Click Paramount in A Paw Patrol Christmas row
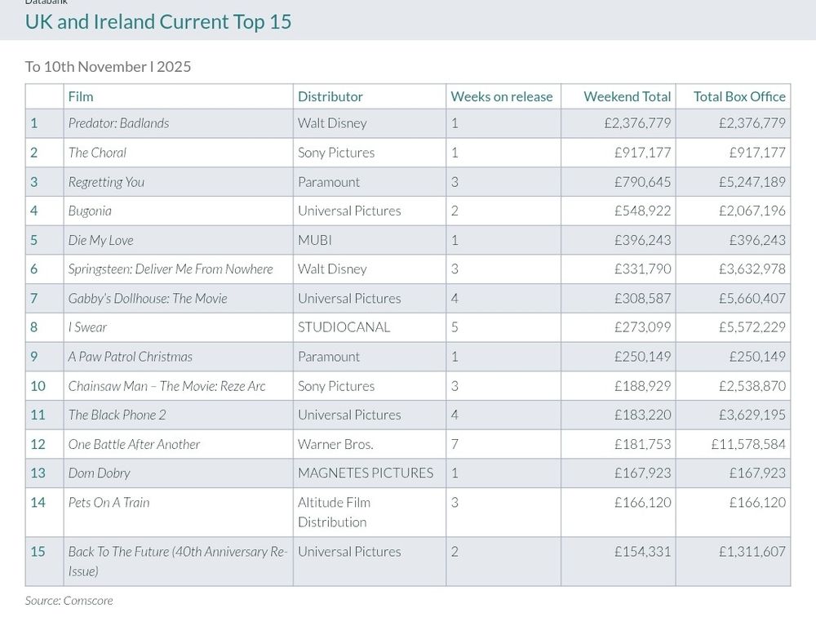 tap(328, 357)
